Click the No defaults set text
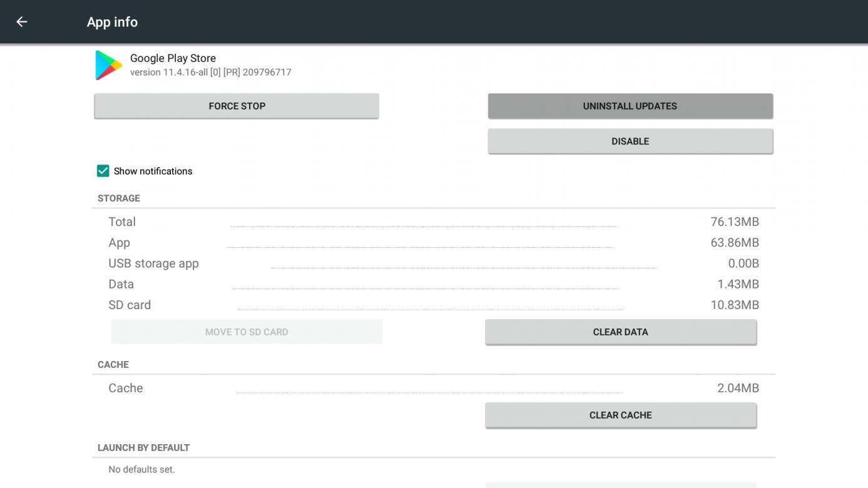The height and width of the screenshot is (488, 868). (141, 469)
